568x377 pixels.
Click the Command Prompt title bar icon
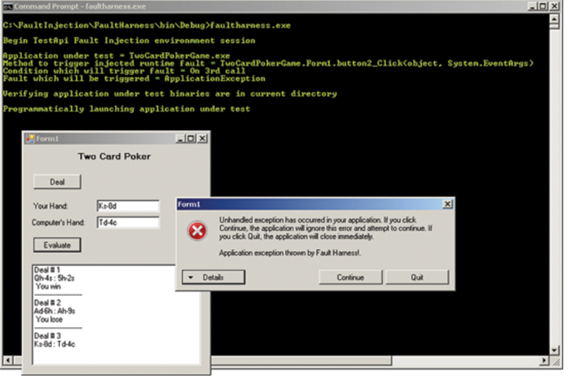8,7
